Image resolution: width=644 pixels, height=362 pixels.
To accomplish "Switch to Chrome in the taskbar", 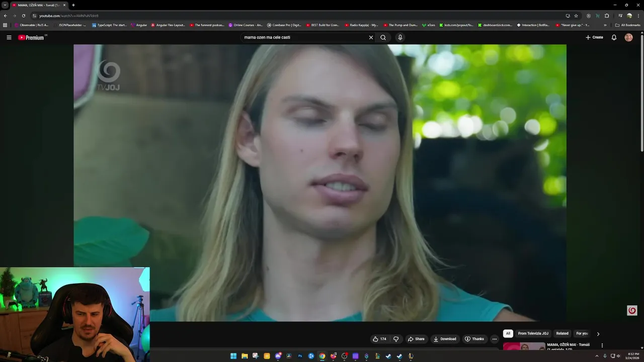I will (x=322, y=356).
